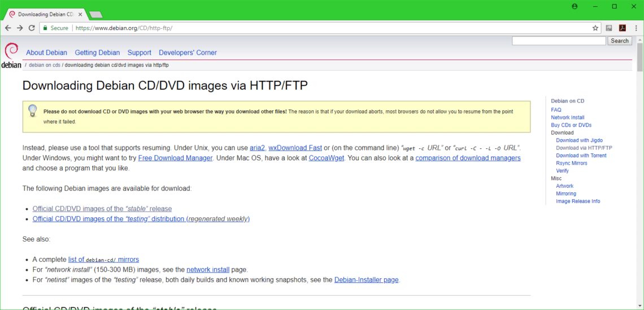The height and width of the screenshot is (310, 644).
Task: Open the aria2 link
Action: click(x=257, y=148)
